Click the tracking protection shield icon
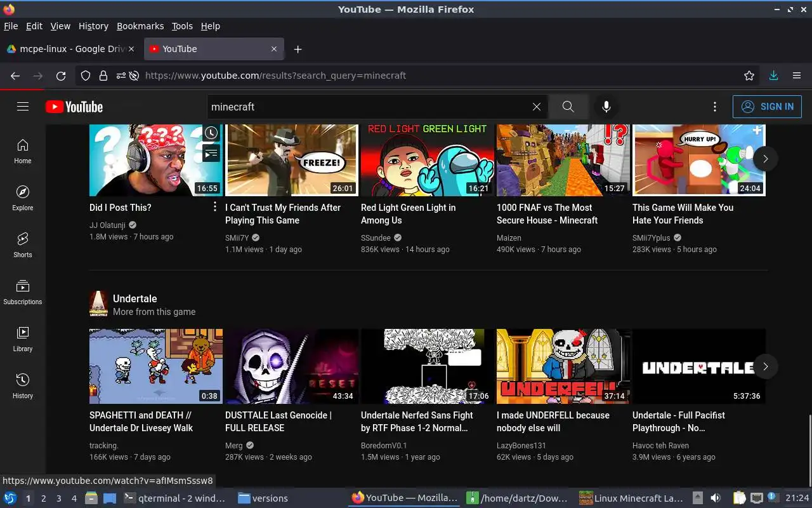Viewport: 812px width, 508px height. 86,76
